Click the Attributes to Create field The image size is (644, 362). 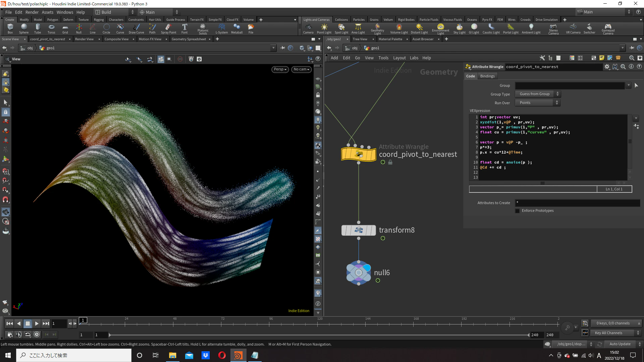point(578,203)
